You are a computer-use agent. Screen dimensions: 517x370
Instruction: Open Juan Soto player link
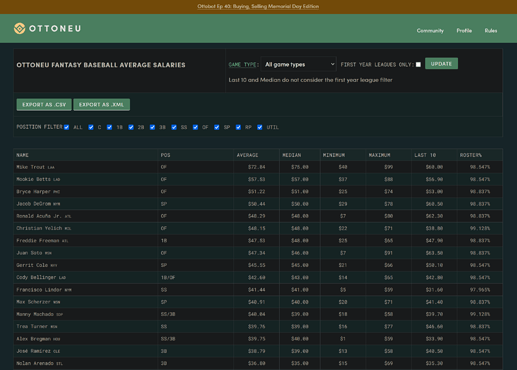coord(29,253)
